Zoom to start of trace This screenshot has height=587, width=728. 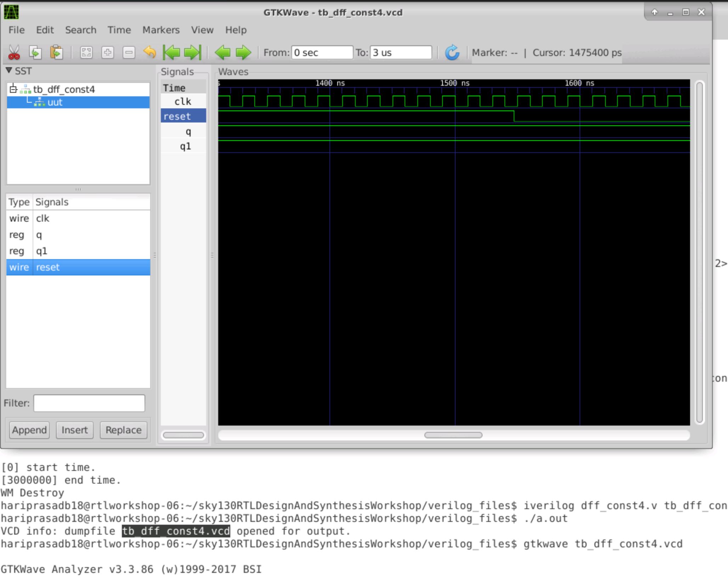coord(173,52)
